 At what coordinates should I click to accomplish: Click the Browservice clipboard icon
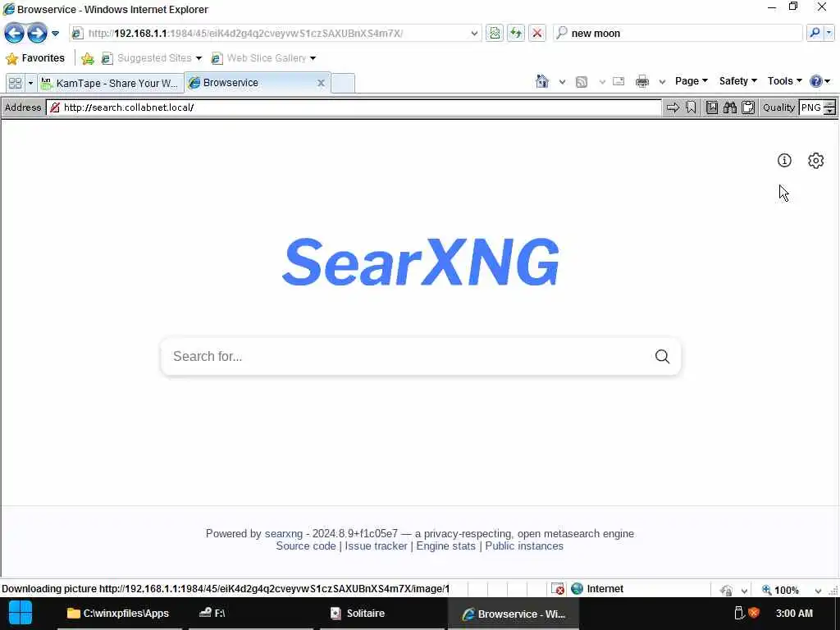748,107
